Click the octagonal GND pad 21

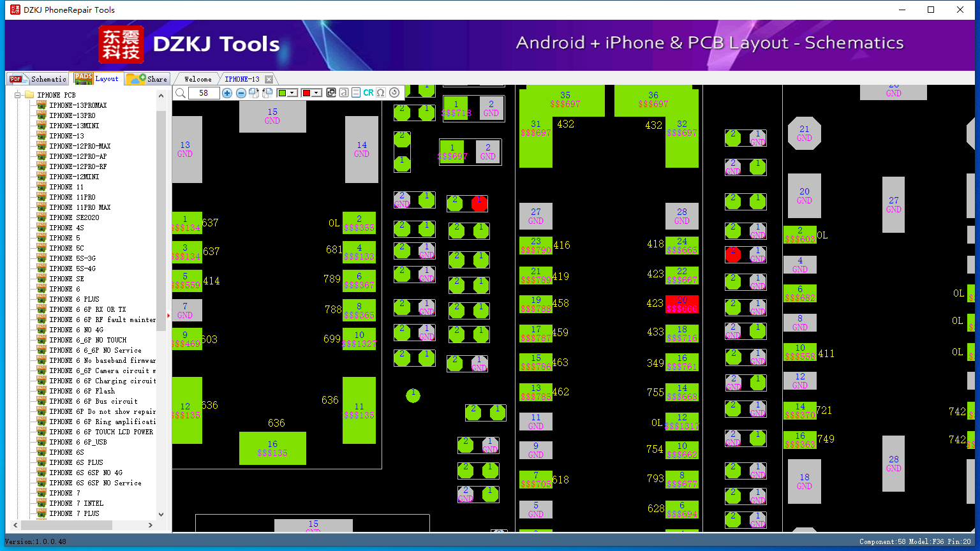(x=805, y=133)
